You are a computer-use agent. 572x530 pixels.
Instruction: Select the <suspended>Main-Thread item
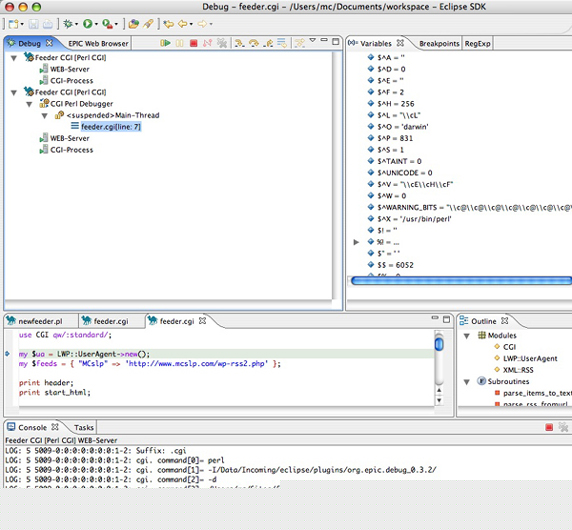coord(113,115)
